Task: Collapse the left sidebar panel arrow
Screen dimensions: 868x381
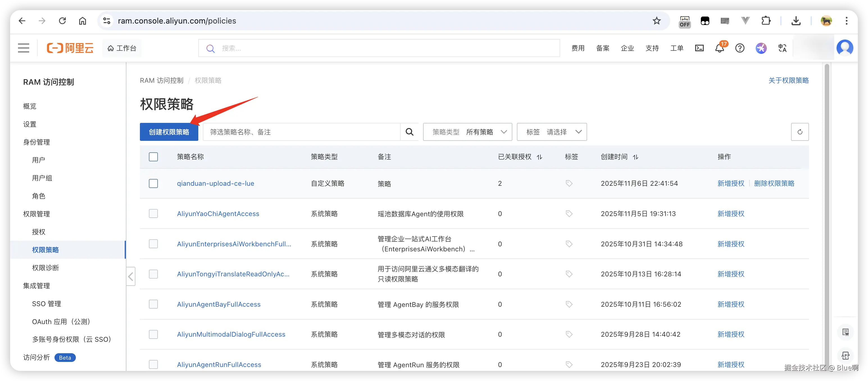Action: pos(131,277)
